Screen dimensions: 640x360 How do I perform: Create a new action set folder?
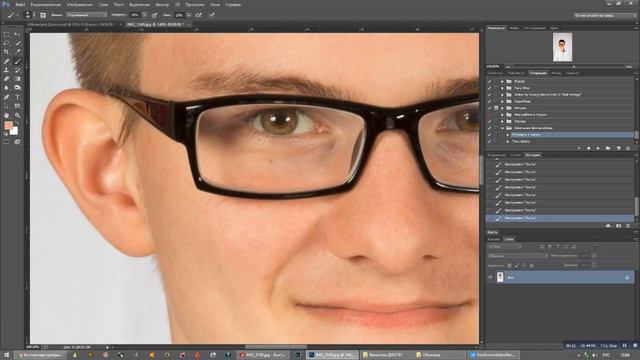608,148
